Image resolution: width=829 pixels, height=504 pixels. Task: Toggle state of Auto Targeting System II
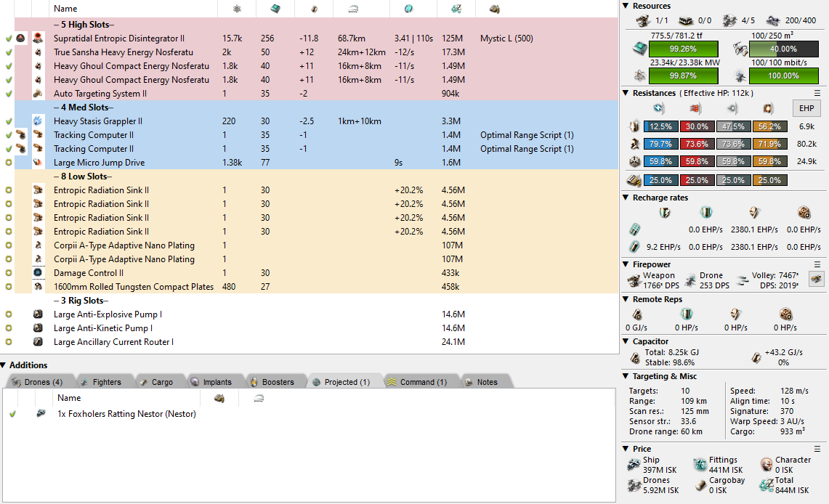click(x=9, y=94)
